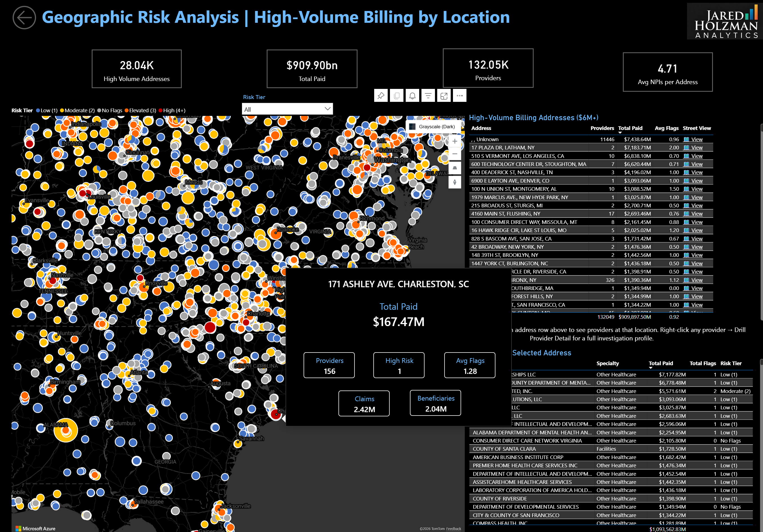Open the Grayscale (Dark) map style selector

[x=433, y=127]
